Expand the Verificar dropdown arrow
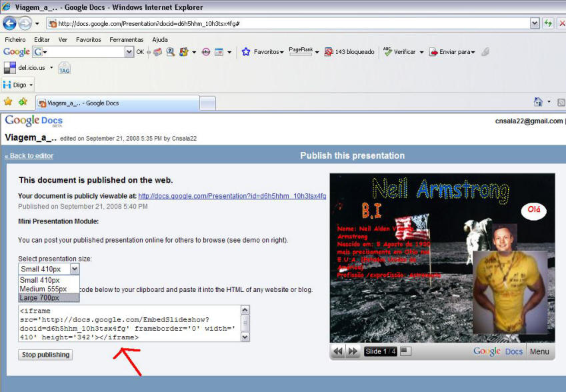The image size is (566, 392). (421, 53)
